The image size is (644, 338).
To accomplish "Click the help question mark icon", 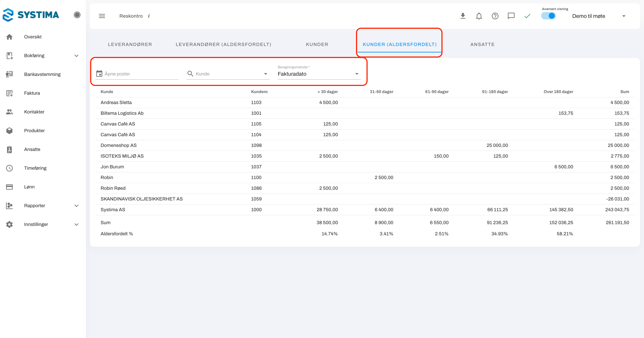I will [x=495, y=16].
